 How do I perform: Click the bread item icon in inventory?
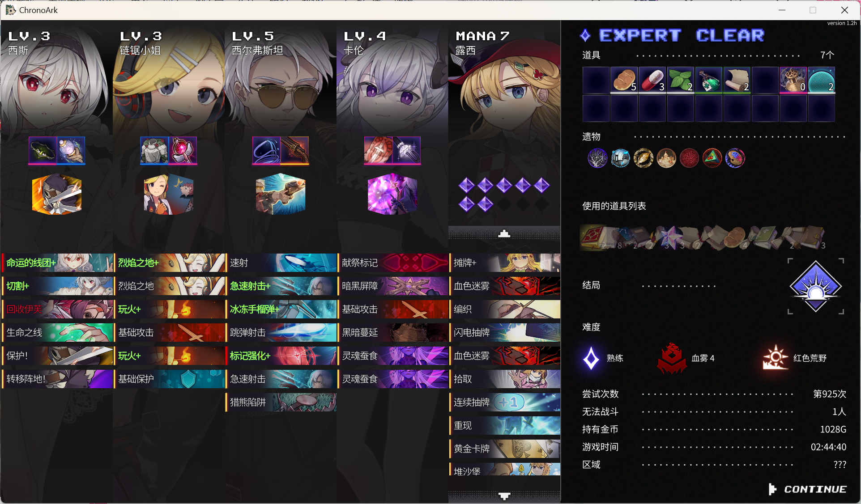624,80
